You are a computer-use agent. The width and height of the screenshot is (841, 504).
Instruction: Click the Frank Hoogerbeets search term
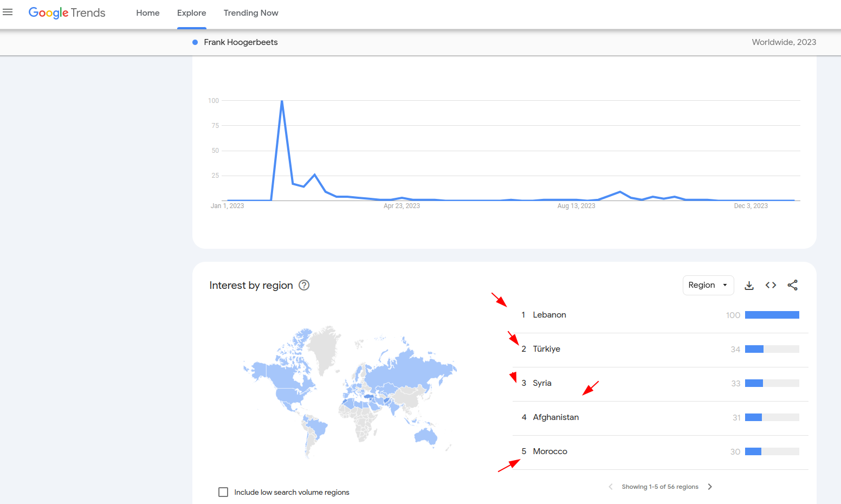241,42
